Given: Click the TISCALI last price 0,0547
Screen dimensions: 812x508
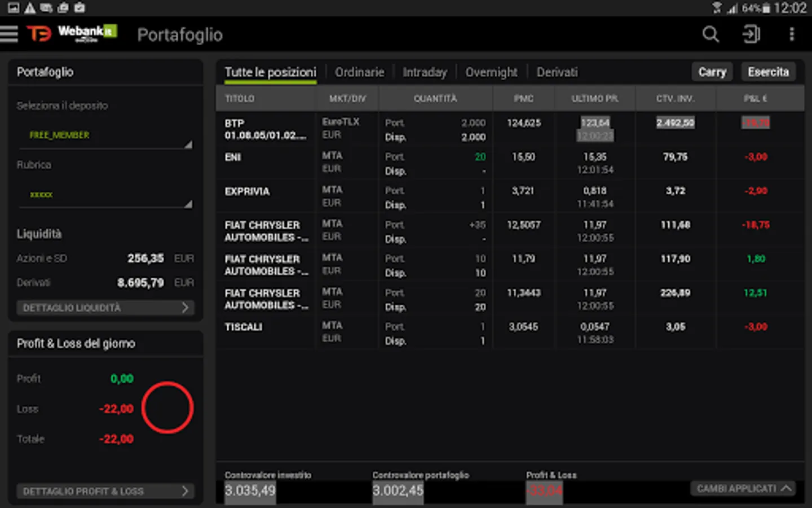Looking at the screenshot, I should (595, 326).
